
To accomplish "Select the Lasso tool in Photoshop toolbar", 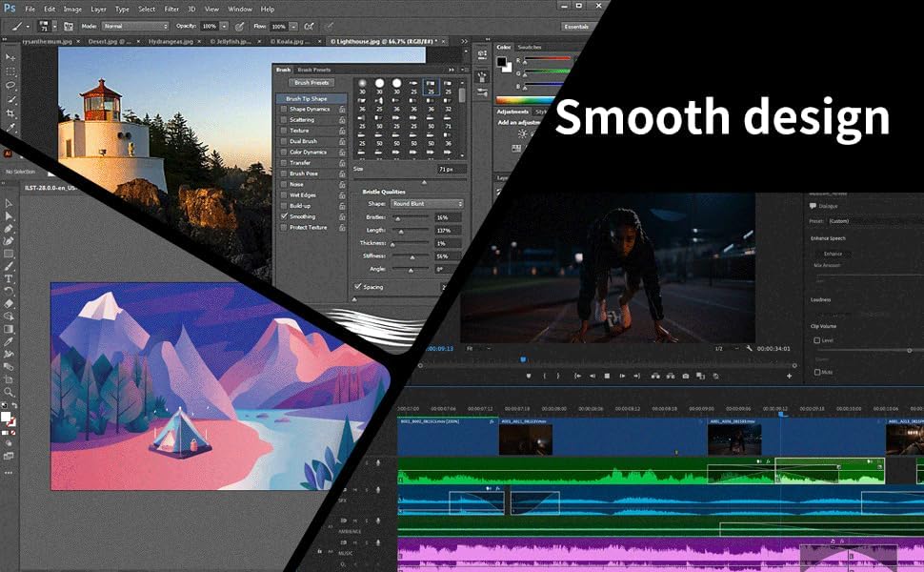I will tap(11, 85).
